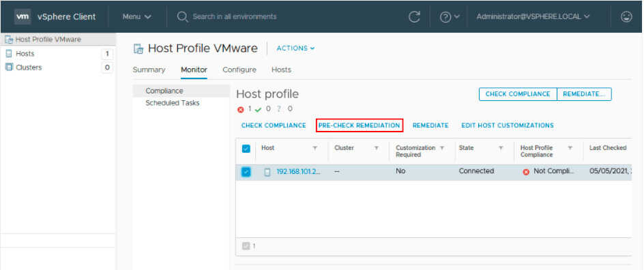Click the refresh icon in header

414,17
